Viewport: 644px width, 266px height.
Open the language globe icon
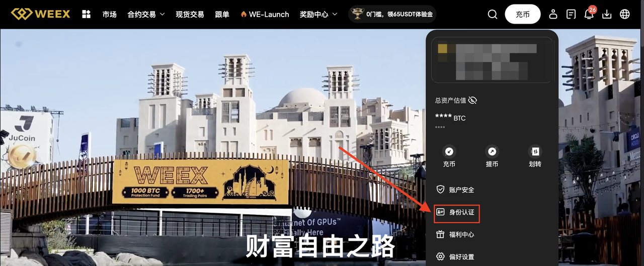point(625,14)
